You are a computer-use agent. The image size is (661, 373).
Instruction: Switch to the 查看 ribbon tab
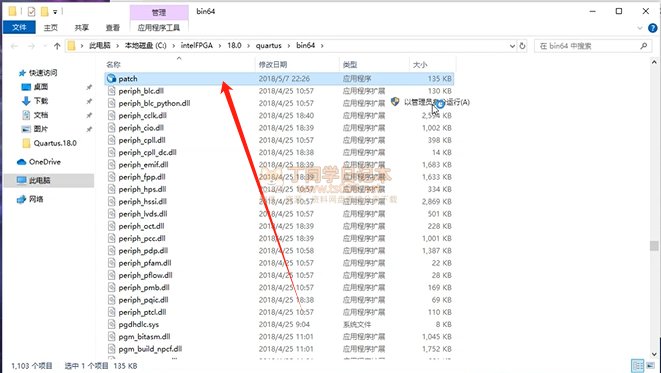point(113,27)
